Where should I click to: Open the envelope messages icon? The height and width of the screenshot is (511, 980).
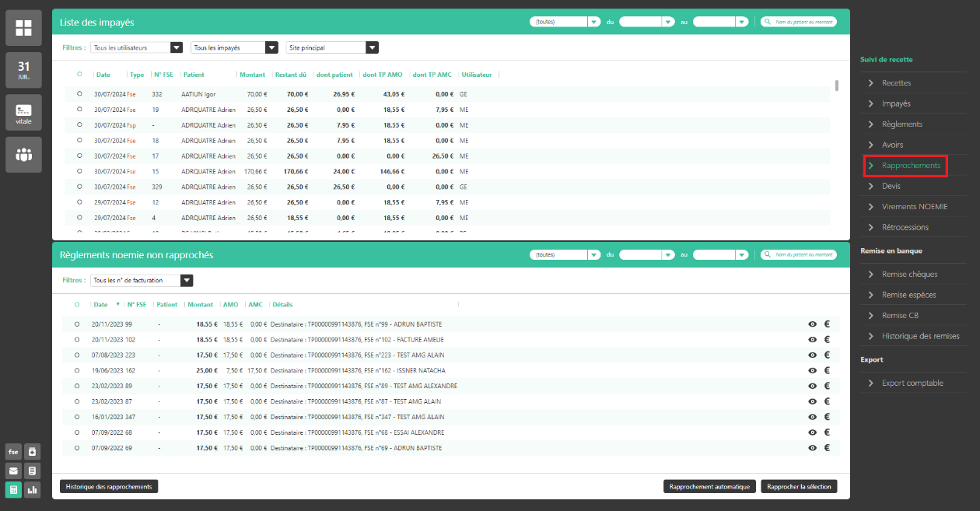click(x=13, y=471)
